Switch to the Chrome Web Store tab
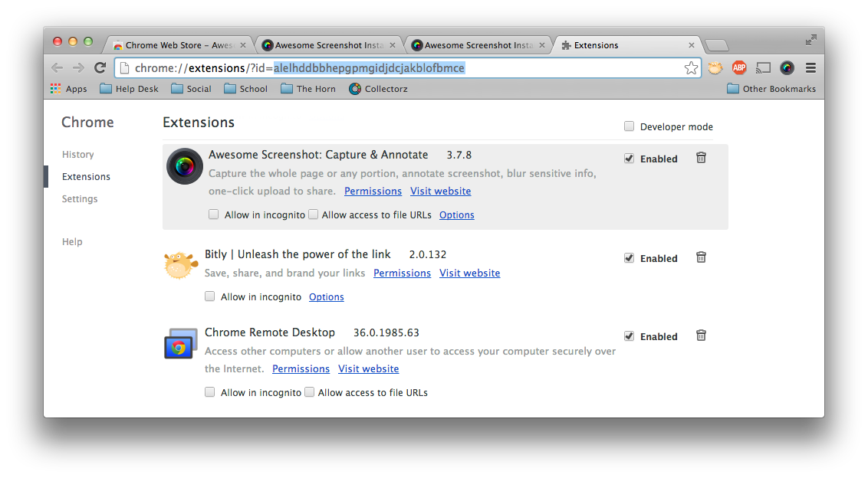Screen dimensions: 868x478 click(178, 45)
